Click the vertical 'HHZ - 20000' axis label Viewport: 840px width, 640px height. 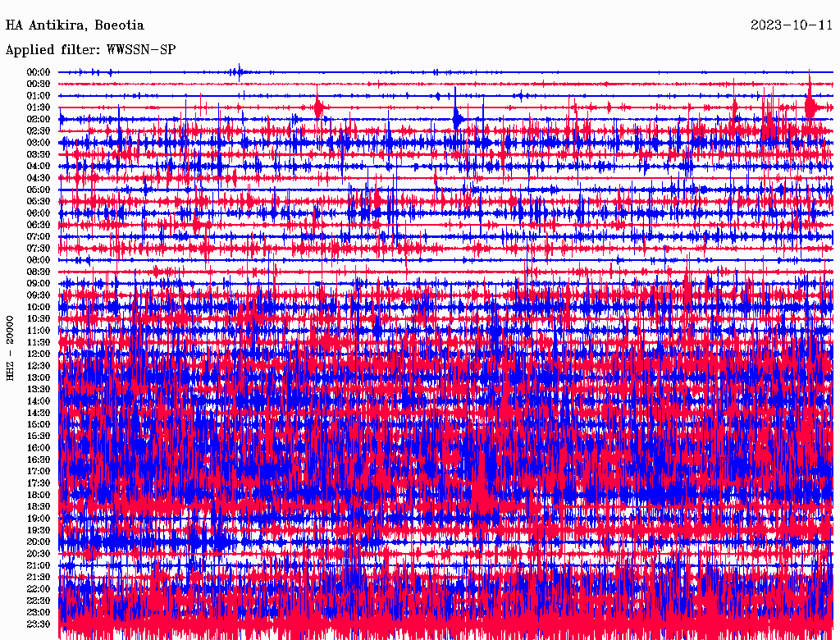[x=10, y=348]
